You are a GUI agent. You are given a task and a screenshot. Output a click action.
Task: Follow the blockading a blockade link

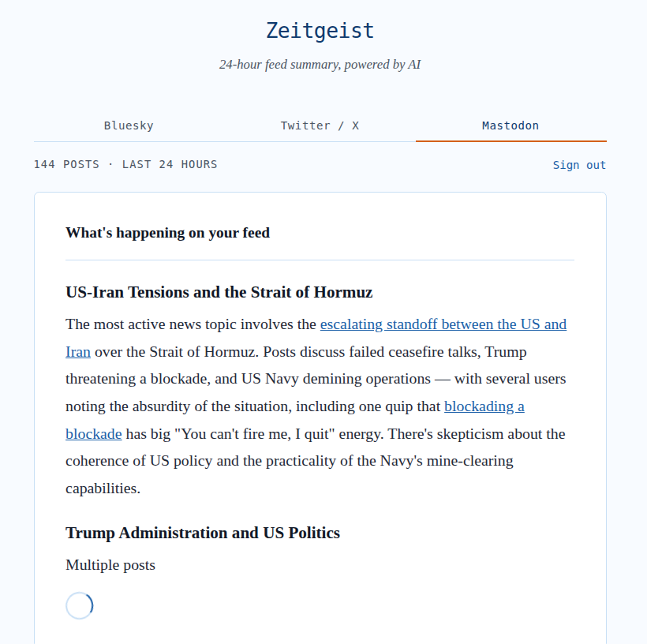pos(484,406)
